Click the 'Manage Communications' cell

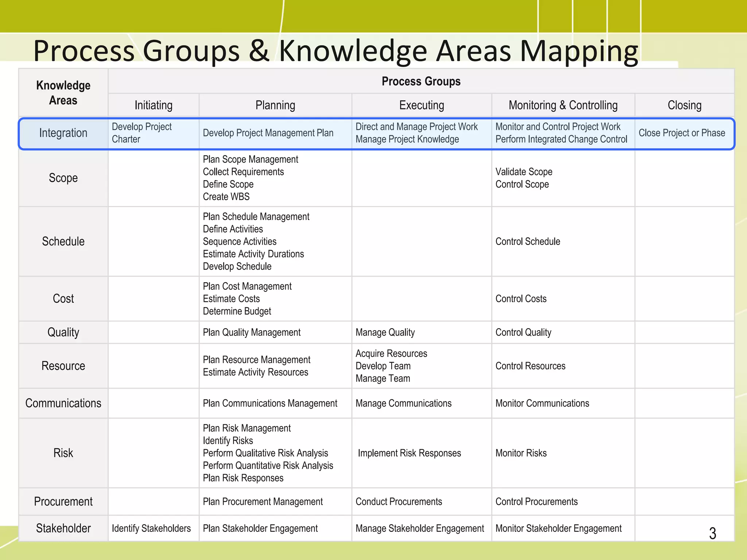(x=422, y=403)
